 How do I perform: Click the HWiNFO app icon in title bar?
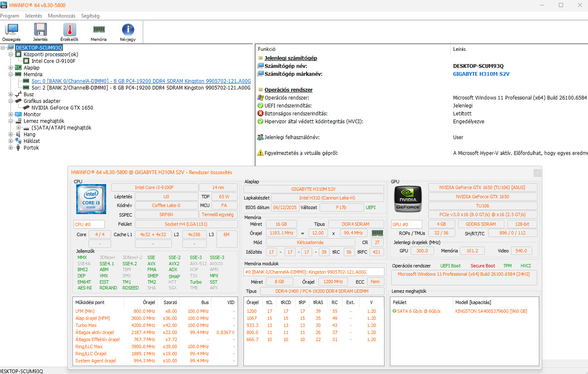coord(4,5)
